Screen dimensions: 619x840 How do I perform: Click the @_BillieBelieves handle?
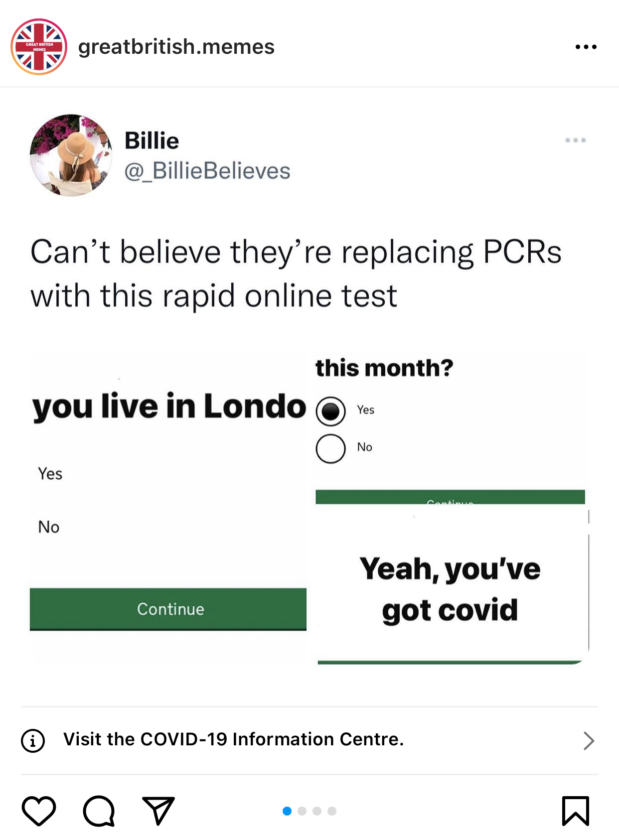pyautogui.click(x=207, y=171)
